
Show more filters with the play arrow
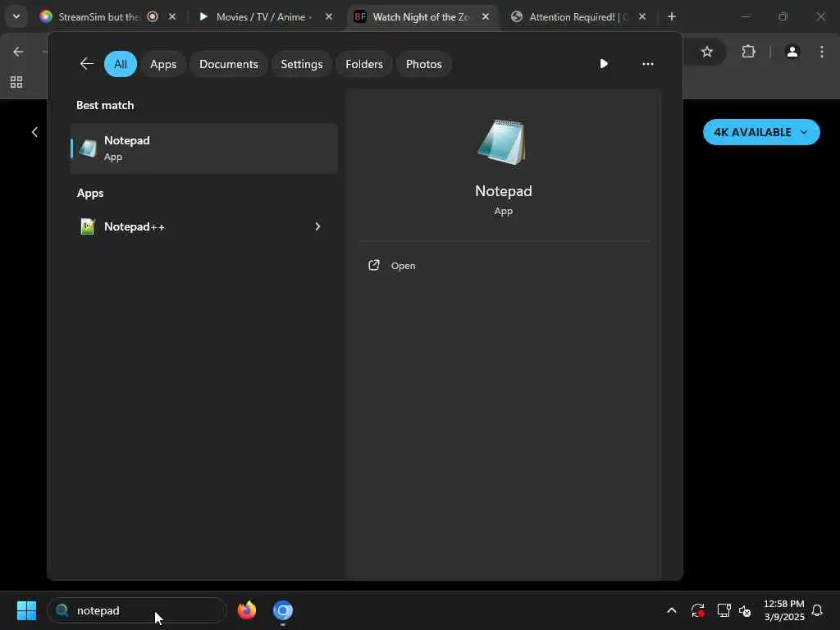[604, 64]
